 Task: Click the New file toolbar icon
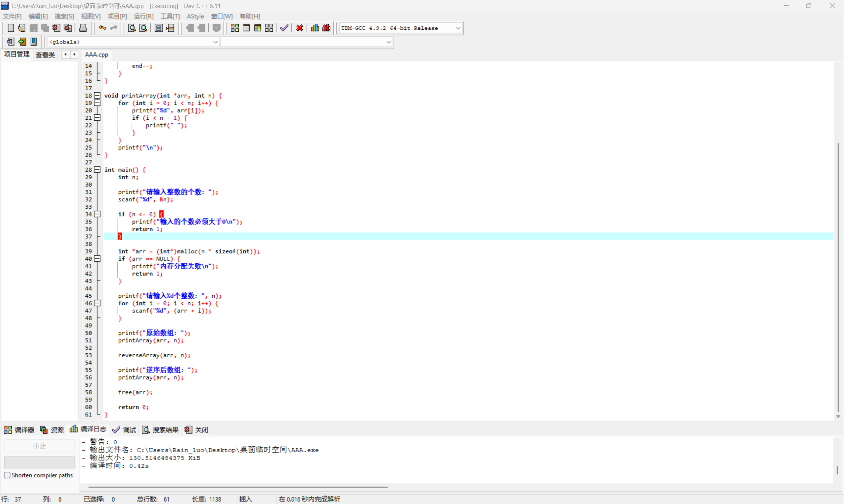coord(11,28)
